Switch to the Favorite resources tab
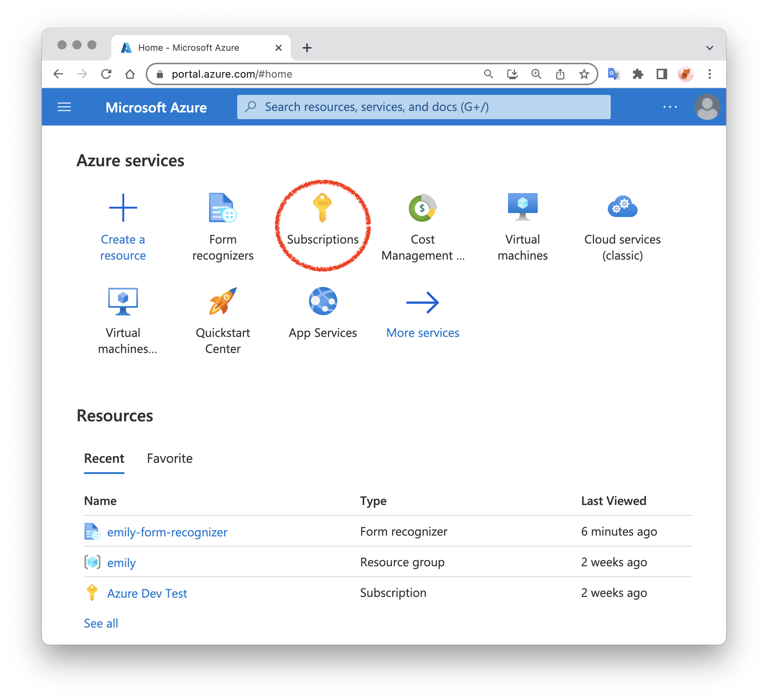The height and width of the screenshot is (700, 768). 170,458
